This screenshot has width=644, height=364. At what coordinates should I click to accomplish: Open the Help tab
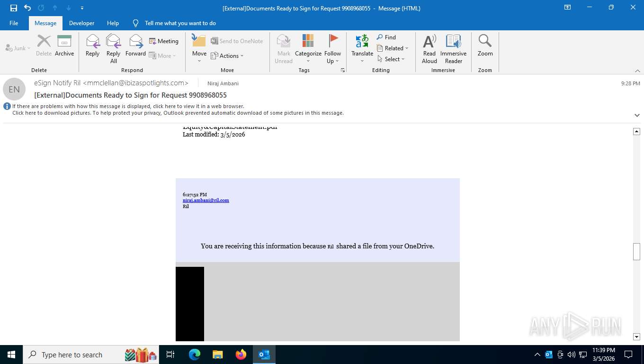point(113,23)
